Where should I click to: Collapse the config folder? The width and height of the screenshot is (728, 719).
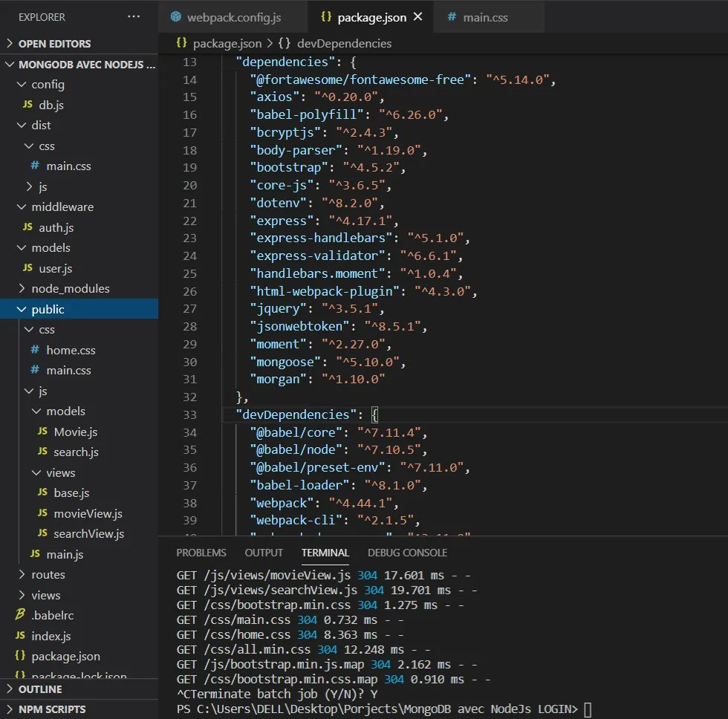point(48,85)
